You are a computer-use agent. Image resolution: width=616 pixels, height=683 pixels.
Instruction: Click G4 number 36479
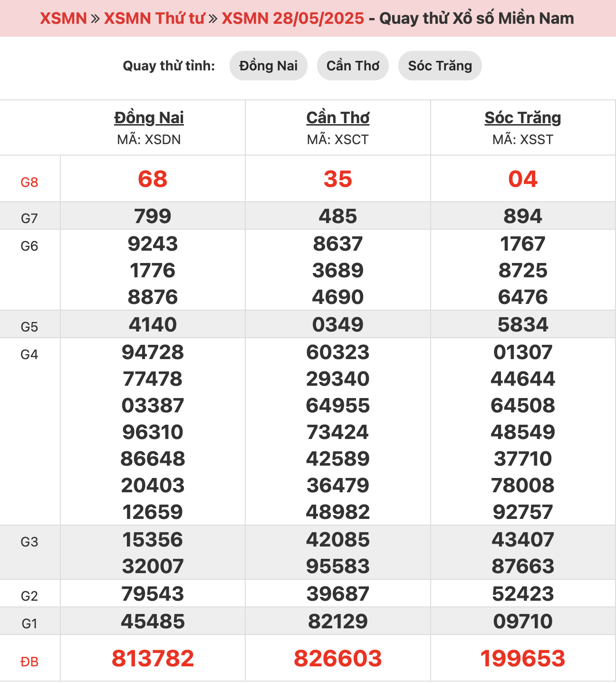tap(338, 486)
